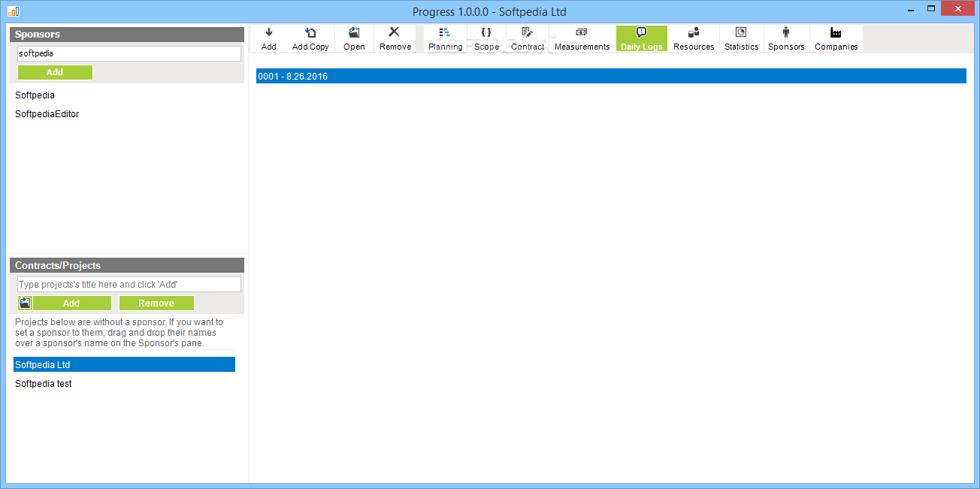
Task: Open the Statistics section
Action: pyautogui.click(x=741, y=38)
